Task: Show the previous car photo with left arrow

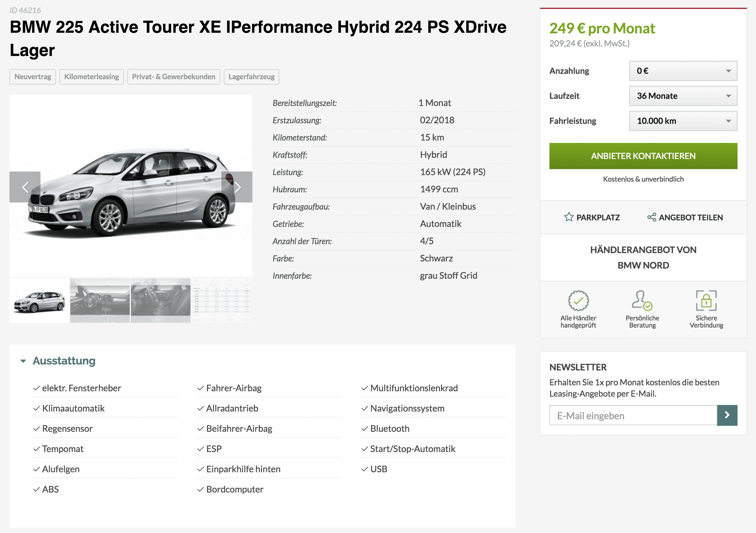Action: pyautogui.click(x=25, y=187)
